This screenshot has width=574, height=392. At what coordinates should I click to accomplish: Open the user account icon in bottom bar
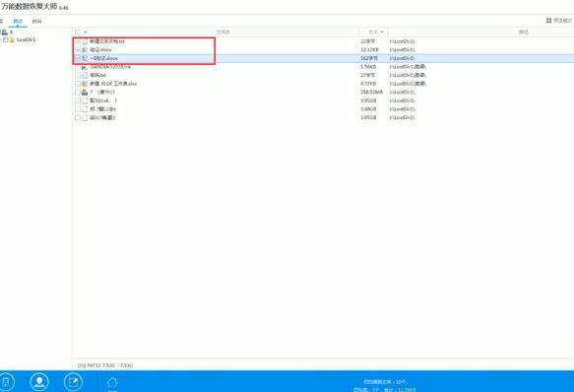39,382
